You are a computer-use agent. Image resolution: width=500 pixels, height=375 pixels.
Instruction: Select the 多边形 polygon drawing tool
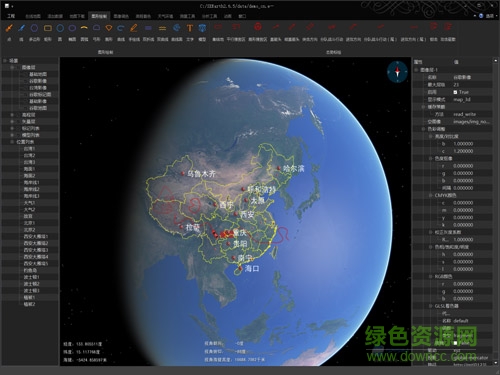click(34, 32)
